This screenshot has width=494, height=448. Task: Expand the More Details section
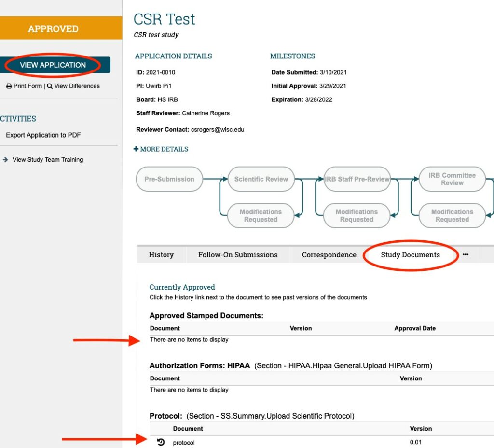coord(164,149)
